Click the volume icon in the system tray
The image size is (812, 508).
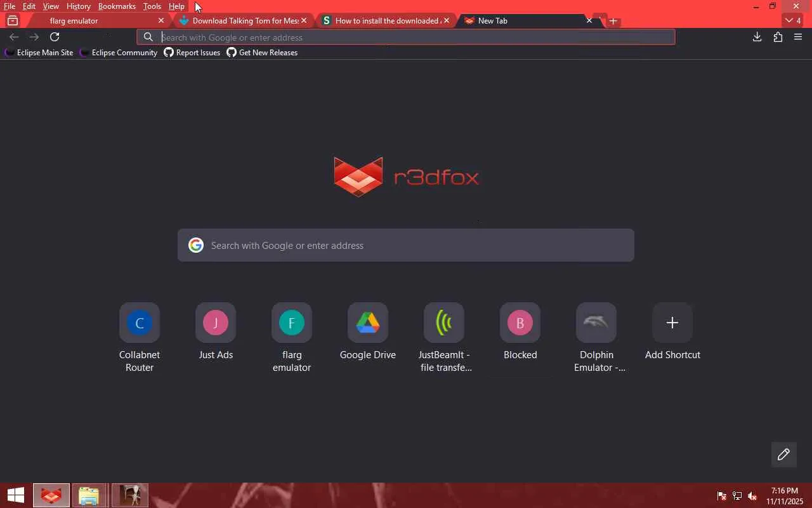pyautogui.click(x=752, y=496)
